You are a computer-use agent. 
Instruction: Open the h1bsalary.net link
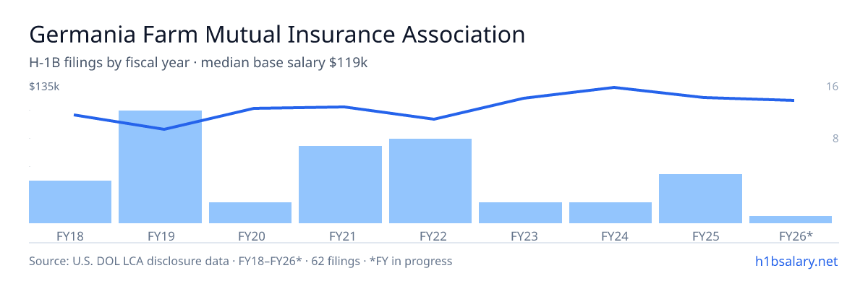[796, 261]
